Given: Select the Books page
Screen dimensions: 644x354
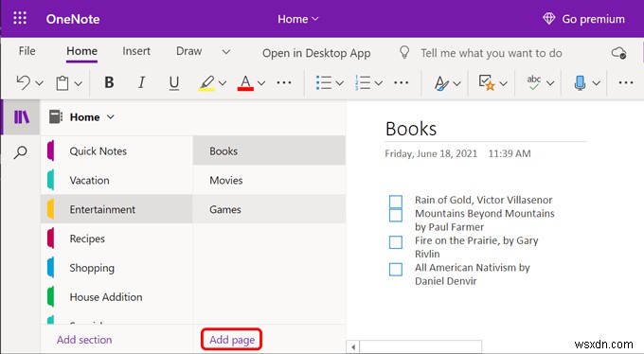Looking at the screenshot, I should (x=269, y=151).
